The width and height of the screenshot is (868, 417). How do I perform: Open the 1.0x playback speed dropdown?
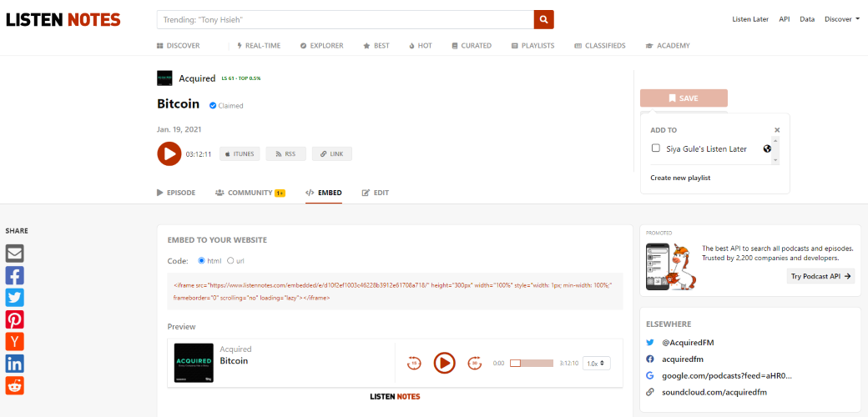pyautogui.click(x=597, y=364)
